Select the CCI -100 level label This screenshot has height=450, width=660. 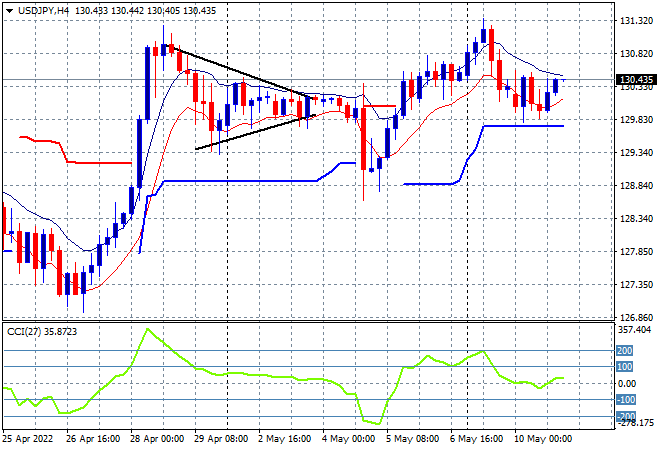tap(626, 399)
